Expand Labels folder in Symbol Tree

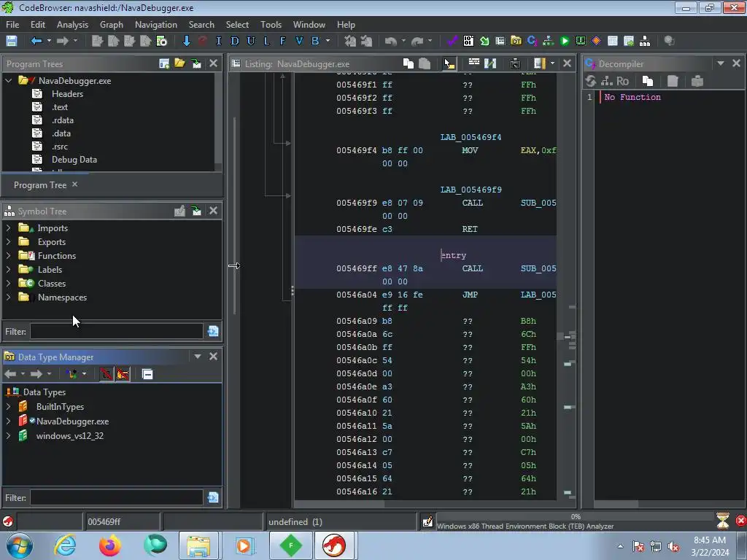click(x=8, y=270)
